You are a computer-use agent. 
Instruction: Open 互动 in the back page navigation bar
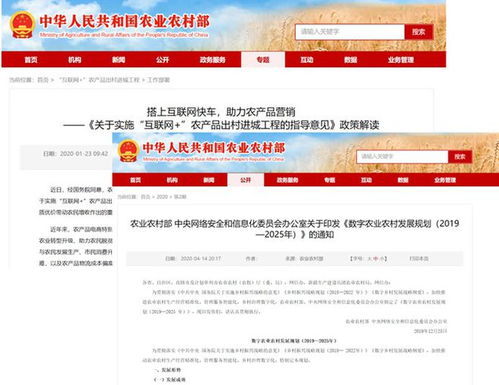click(307, 60)
